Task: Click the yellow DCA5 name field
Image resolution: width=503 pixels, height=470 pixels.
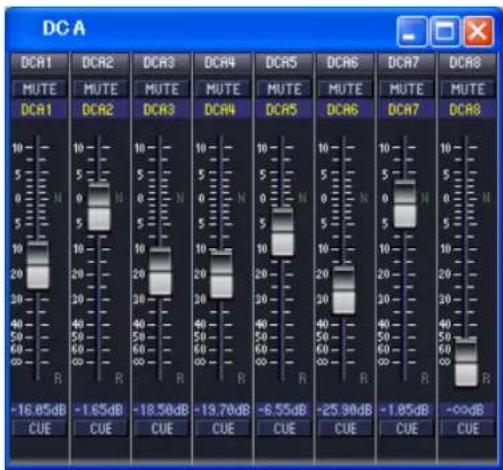Action: pyautogui.click(x=284, y=110)
